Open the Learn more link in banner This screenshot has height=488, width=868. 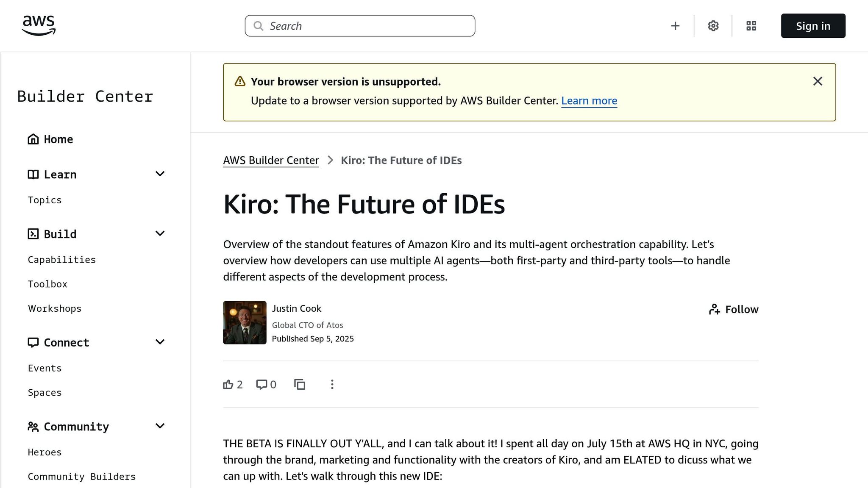589,101
